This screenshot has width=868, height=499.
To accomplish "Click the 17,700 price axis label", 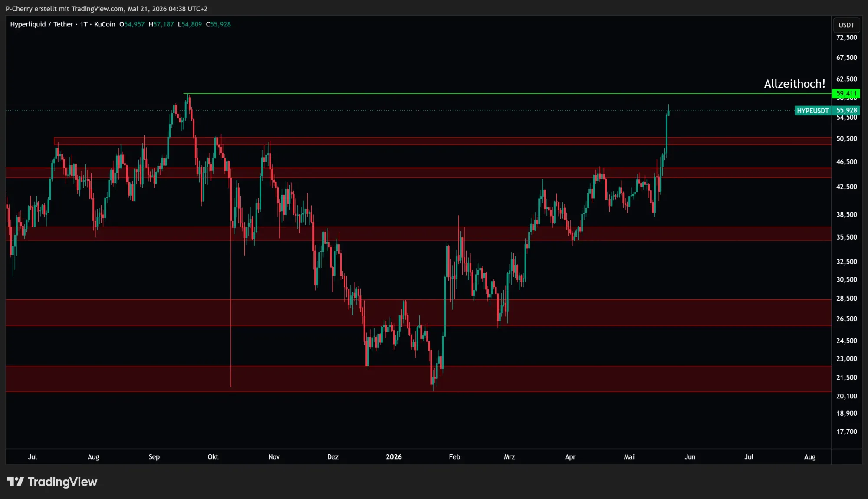I will [846, 432].
